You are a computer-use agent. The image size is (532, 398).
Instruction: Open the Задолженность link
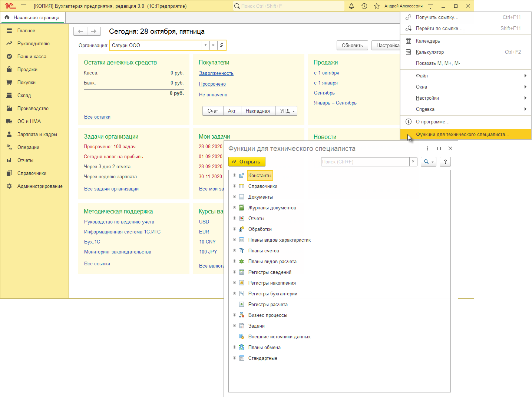216,73
